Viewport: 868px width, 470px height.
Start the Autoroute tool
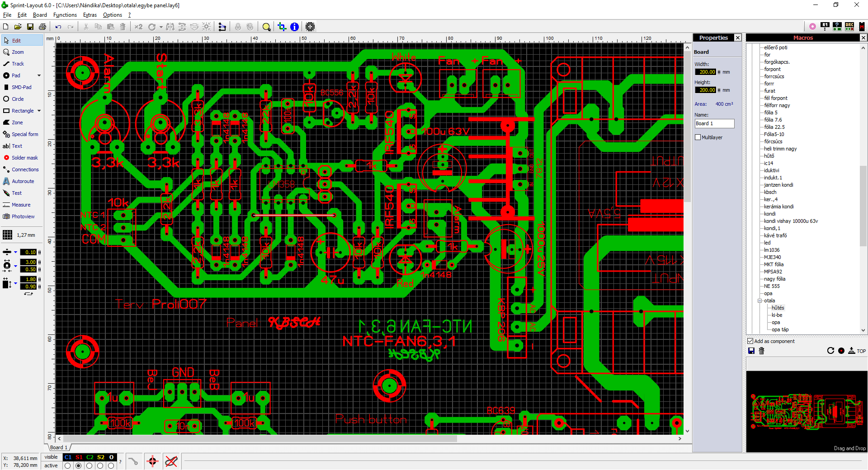click(22, 181)
